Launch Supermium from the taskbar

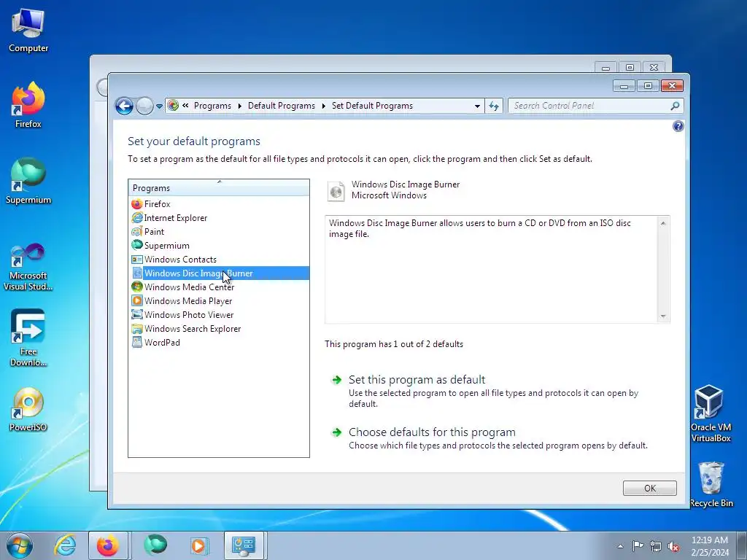pos(155,545)
